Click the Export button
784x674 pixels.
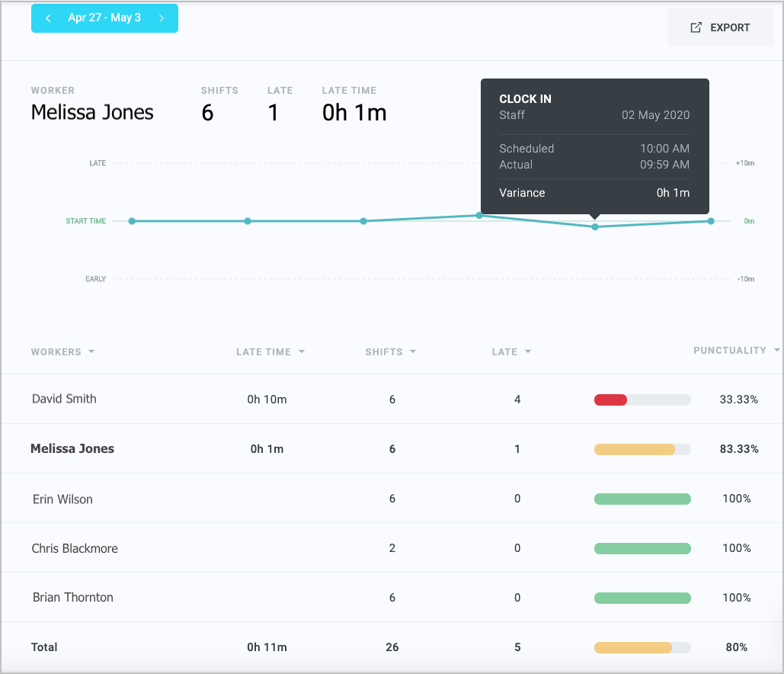(720, 27)
